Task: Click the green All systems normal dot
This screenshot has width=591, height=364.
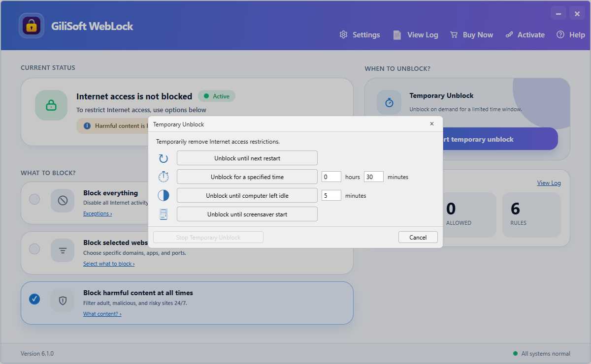Action: click(x=516, y=354)
